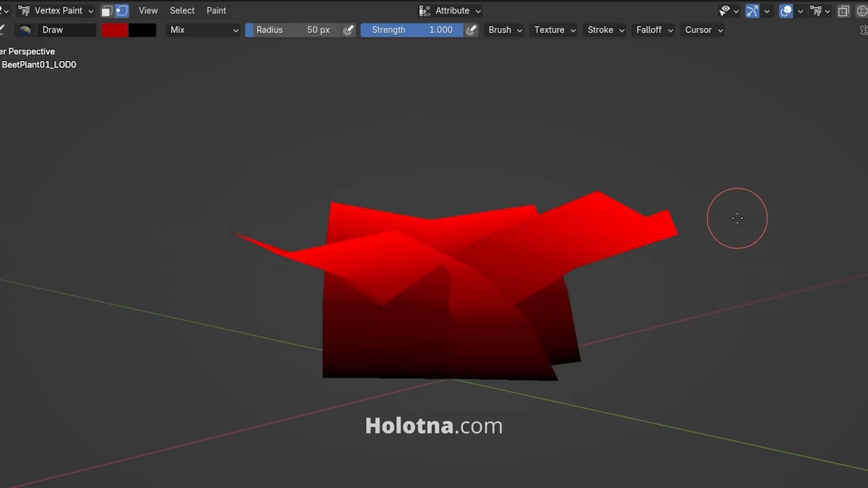Toggle pen pressure for Radius

pyautogui.click(x=349, y=30)
